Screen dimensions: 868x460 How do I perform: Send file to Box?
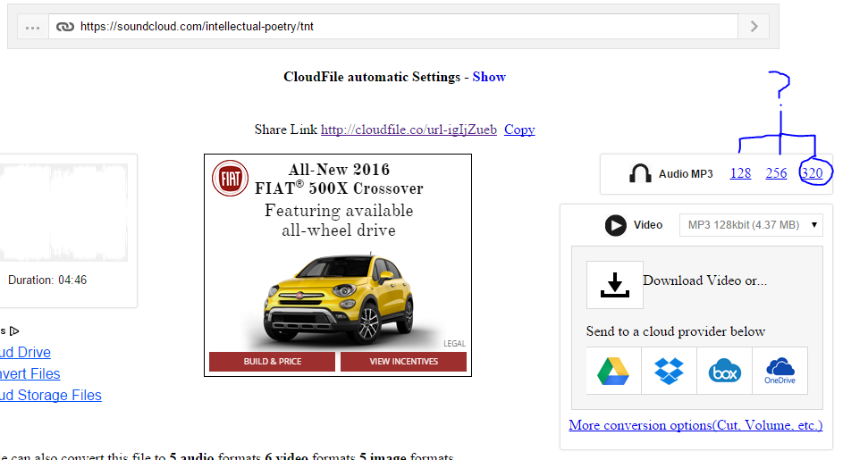coord(724,371)
